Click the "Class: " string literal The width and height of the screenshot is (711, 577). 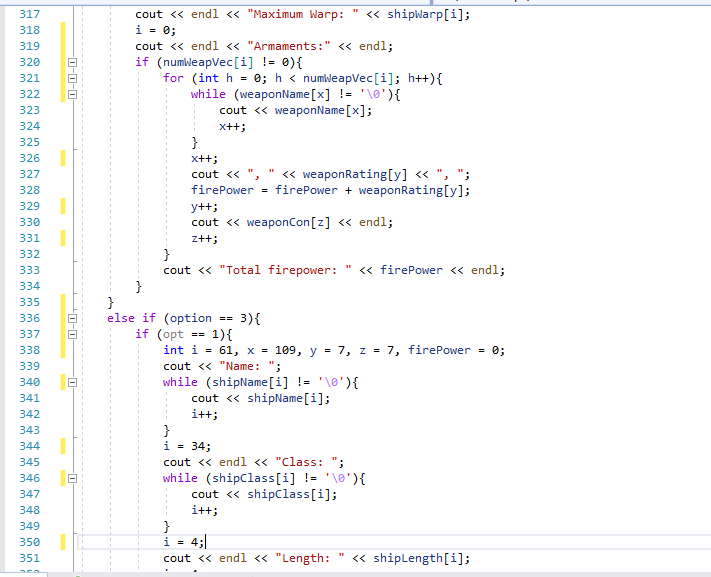pos(306,462)
